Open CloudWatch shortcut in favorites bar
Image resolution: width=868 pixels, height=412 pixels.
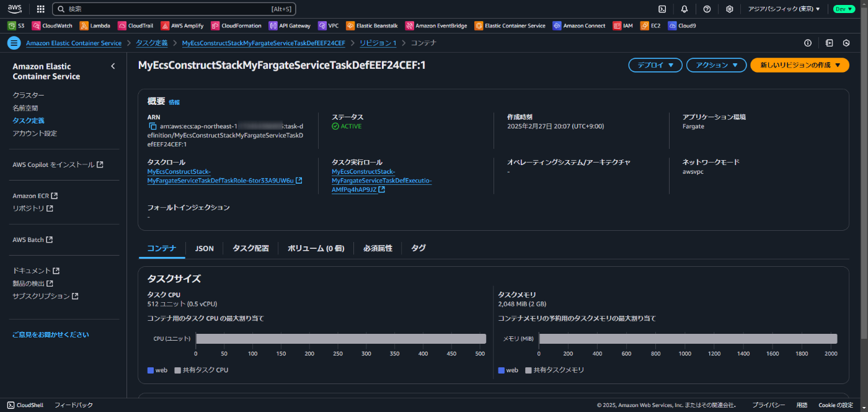click(53, 26)
